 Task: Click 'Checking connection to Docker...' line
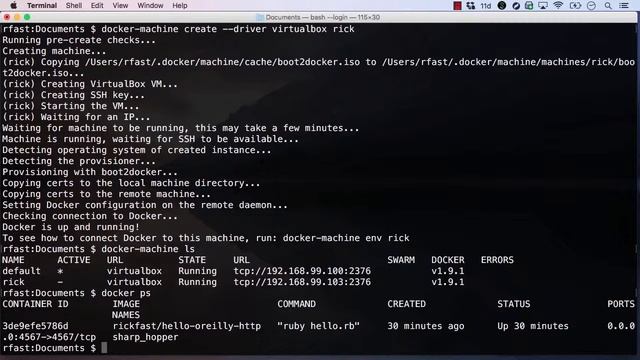(x=90, y=216)
